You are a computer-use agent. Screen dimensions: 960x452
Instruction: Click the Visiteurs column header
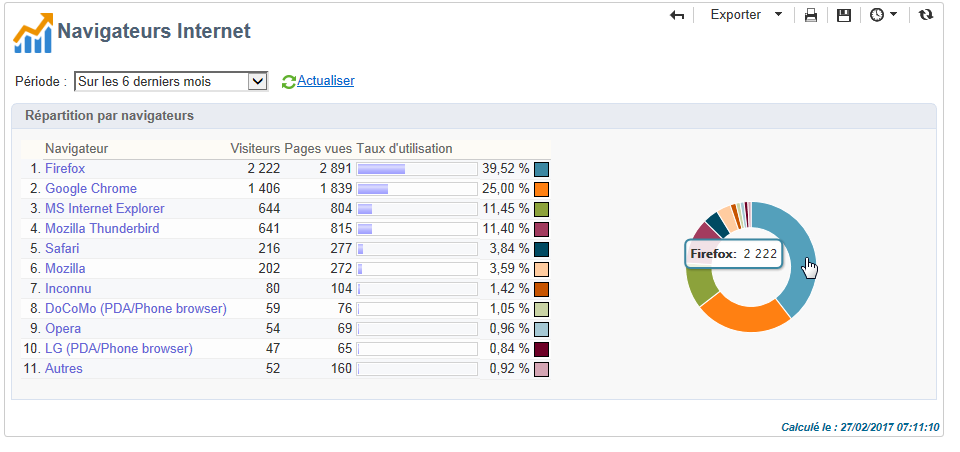(x=255, y=148)
